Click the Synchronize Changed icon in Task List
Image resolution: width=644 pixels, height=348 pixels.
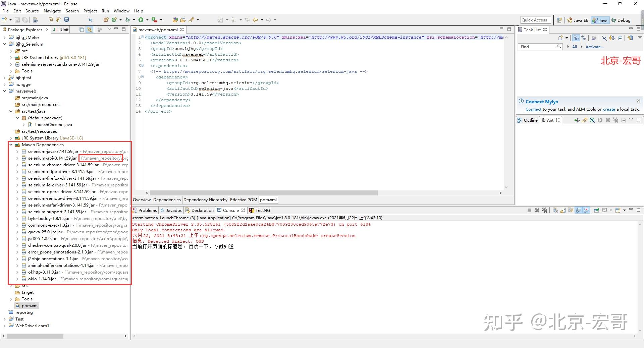630,38
